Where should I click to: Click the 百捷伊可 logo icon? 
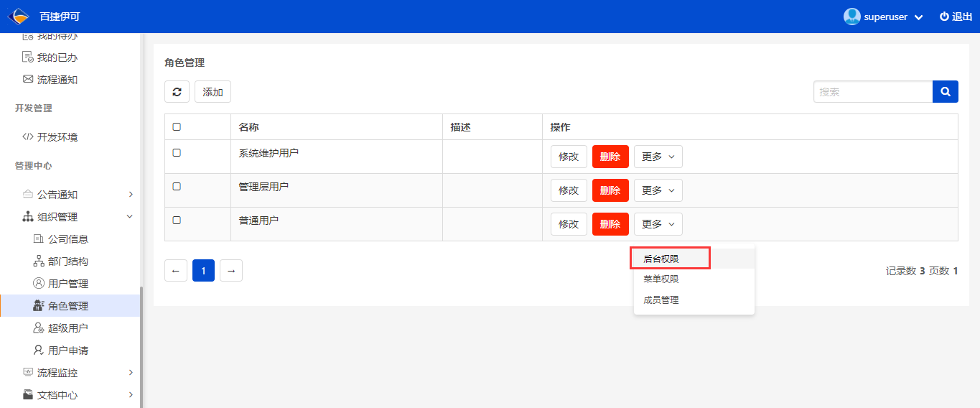[x=19, y=16]
